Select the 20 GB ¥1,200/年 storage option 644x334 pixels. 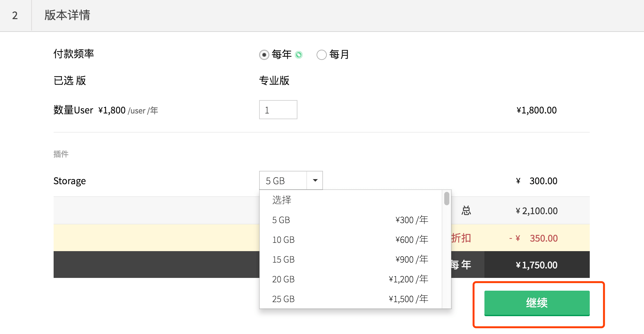click(350, 279)
